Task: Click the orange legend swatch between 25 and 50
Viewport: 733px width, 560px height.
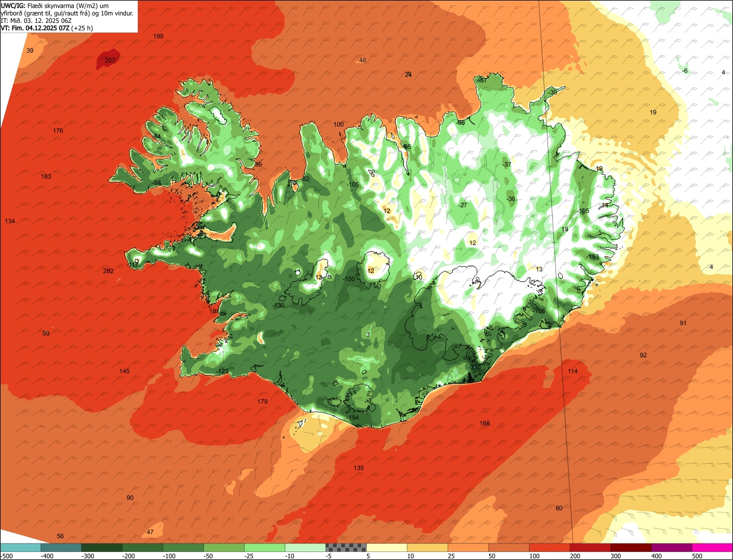Action: click(468, 547)
